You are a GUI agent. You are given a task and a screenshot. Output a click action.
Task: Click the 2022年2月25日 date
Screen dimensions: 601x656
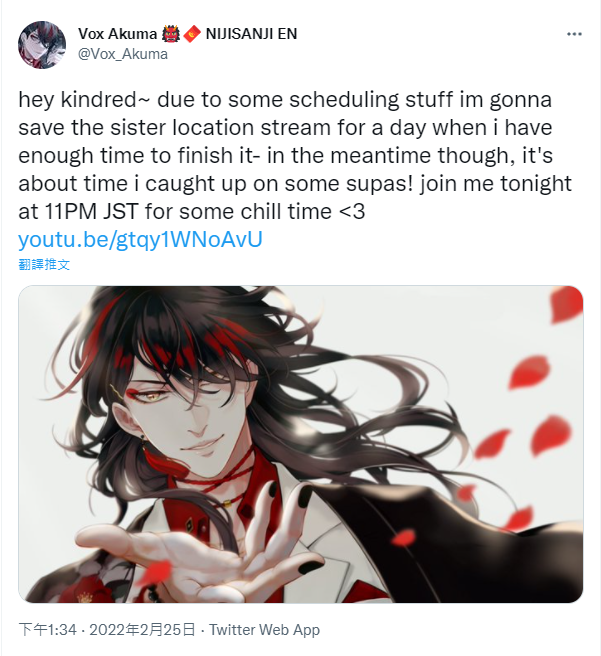[142, 630]
